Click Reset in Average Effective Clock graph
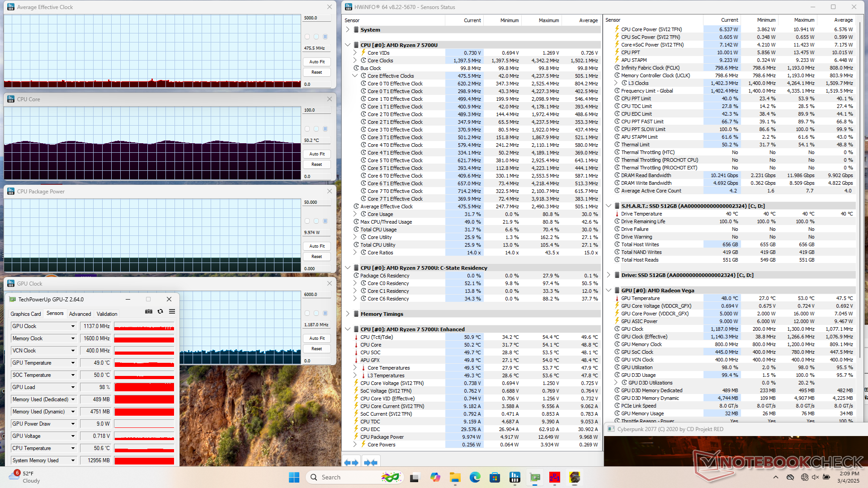The height and width of the screenshot is (488, 868). (317, 72)
